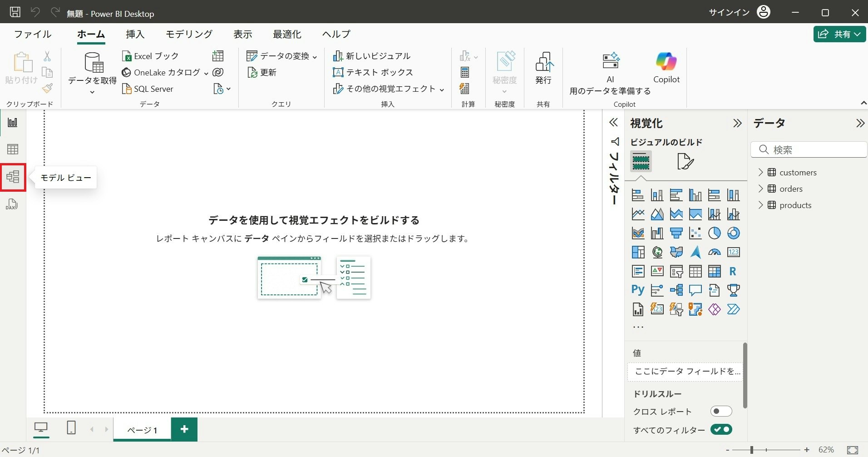Viewport: 868px width, 457px height.
Task: Select the donut chart visual
Action: [733, 233]
